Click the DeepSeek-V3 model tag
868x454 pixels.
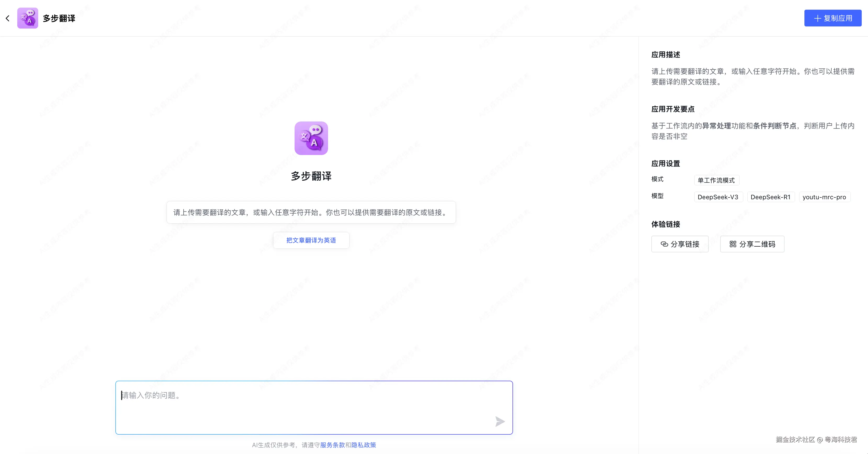(718, 197)
